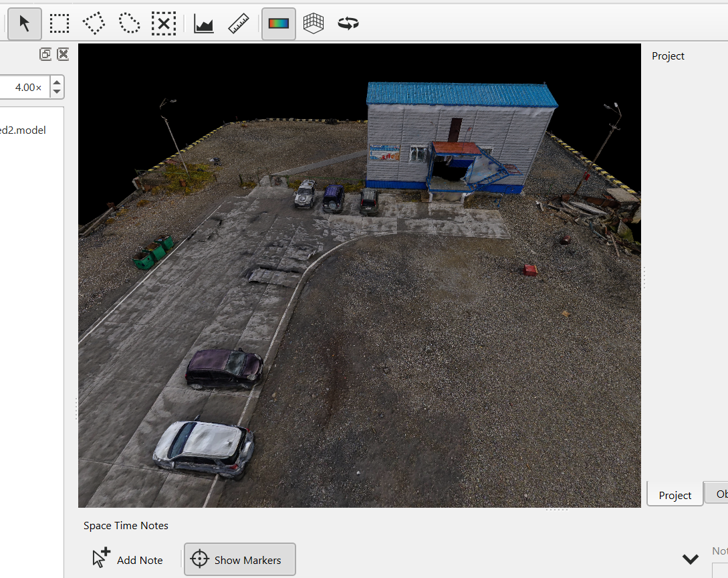The image size is (728, 578).
Task: Decrease the 4.00× value with down arrow
Action: (57, 92)
